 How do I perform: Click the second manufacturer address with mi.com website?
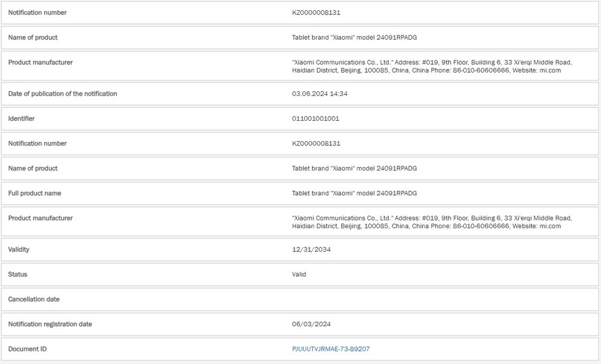[432, 222]
